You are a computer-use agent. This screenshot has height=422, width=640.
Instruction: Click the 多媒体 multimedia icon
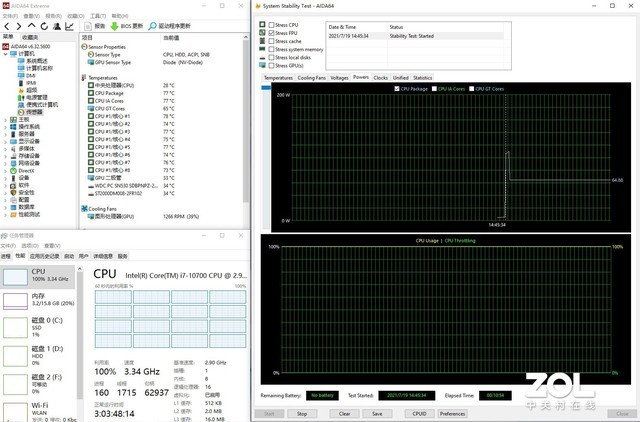[x=13, y=149]
